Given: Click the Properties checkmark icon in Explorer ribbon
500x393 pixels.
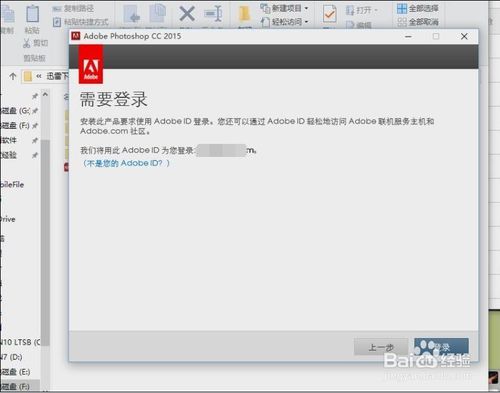Looking at the screenshot, I should 329,14.
